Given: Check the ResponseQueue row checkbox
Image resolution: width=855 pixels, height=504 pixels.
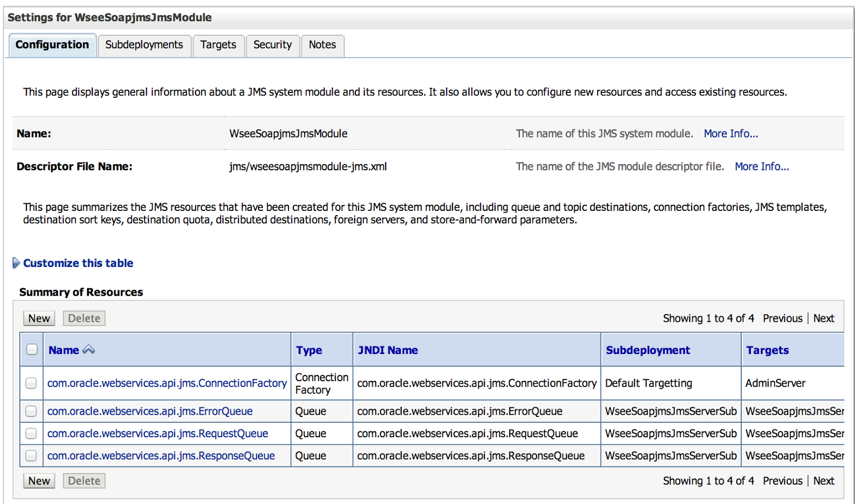Looking at the screenshot, I should pos(32,455).
